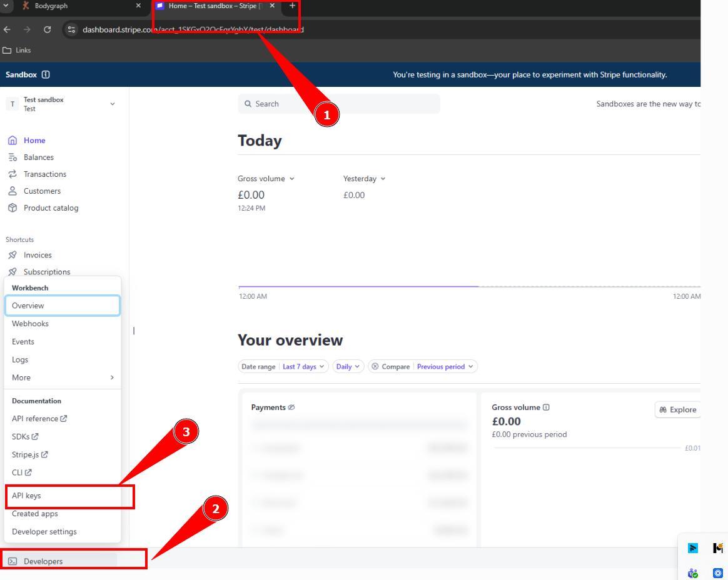Open Balances from the sidebar icon
This screenshot has width=728, height=580.
coord(13,157)
